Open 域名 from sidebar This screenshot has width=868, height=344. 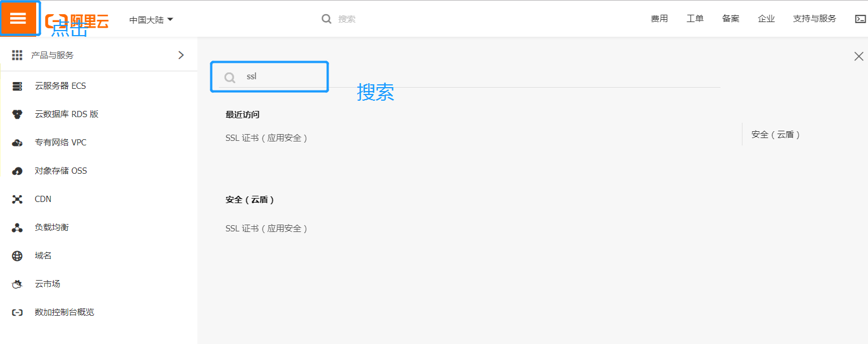click(x=43, y=256)
